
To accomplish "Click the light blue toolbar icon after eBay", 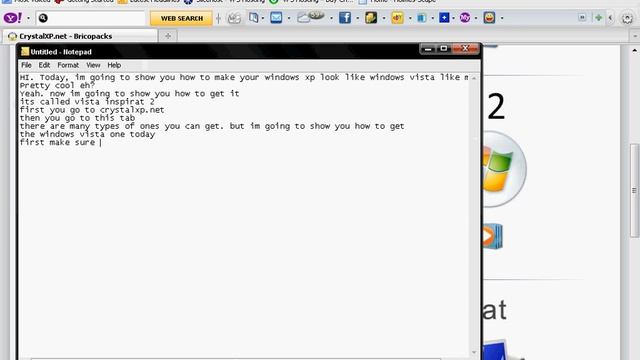I will (422, 18).
